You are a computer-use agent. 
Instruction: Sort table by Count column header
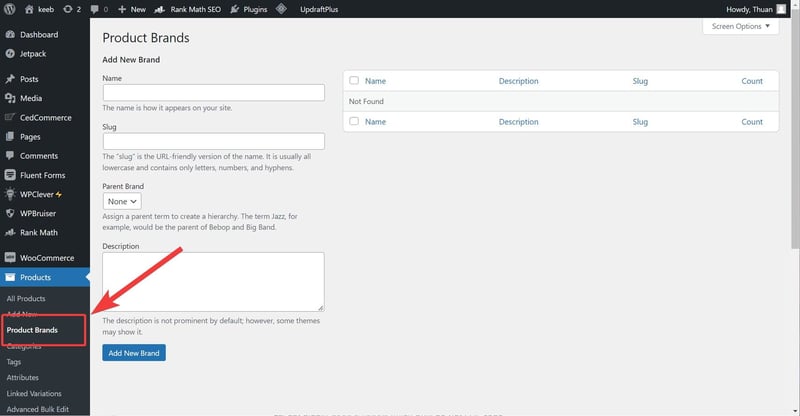752,81
